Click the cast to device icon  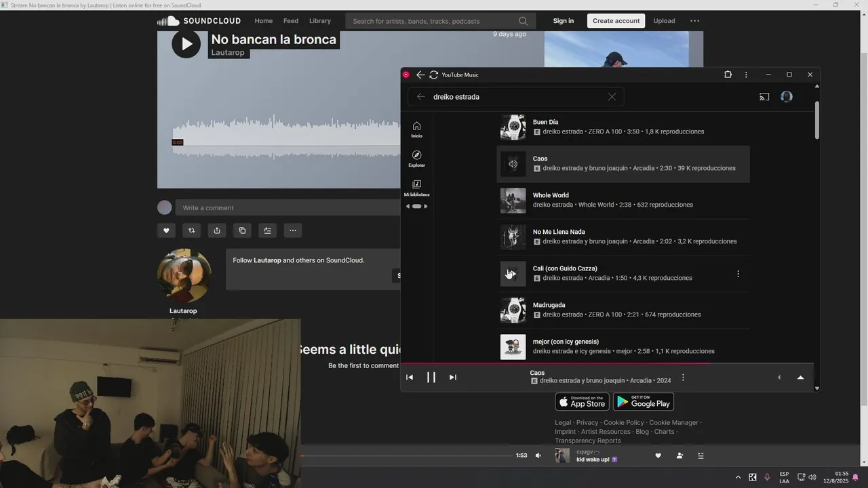(x=764, y=97)
